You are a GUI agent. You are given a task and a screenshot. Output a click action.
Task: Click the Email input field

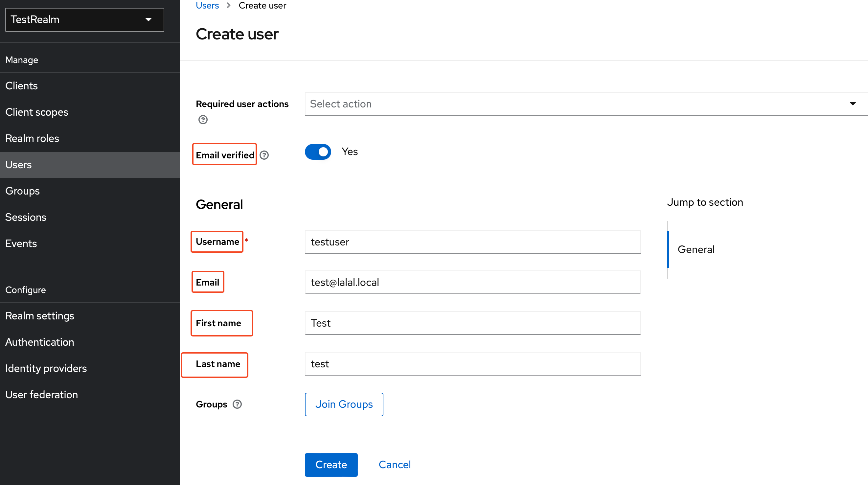[x=473, y=283]
